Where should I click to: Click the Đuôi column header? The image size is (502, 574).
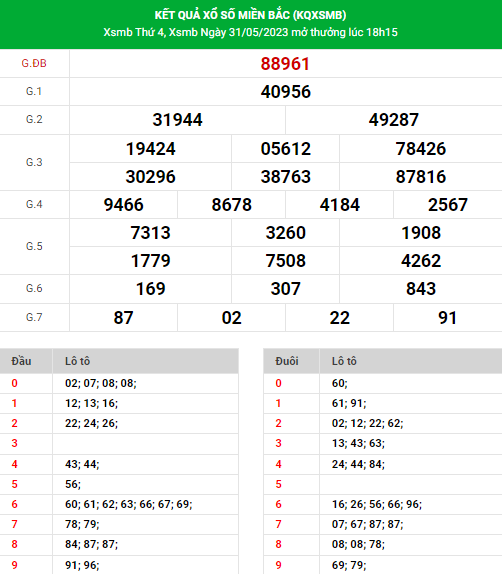click(287, 361)
